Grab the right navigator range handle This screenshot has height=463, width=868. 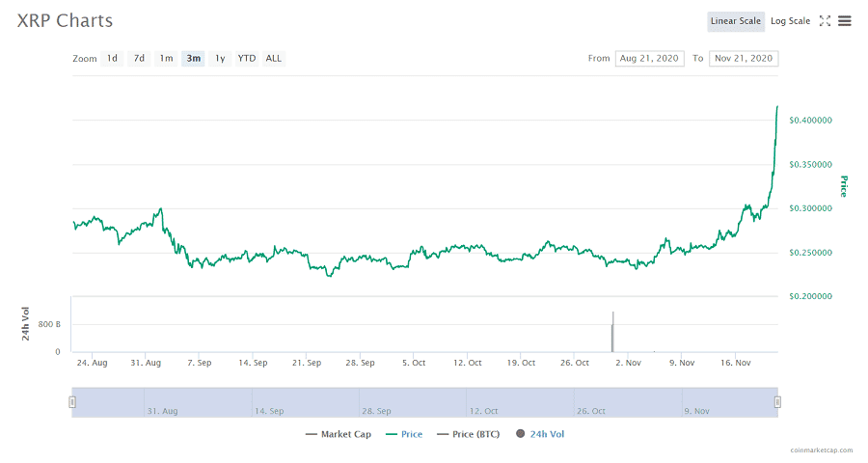tap(777, 402)
